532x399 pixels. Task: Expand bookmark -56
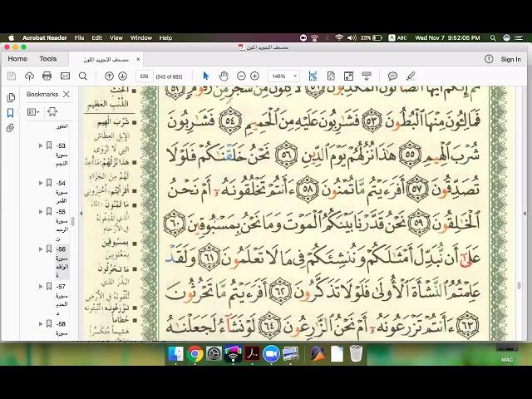[x=41, y=249]
